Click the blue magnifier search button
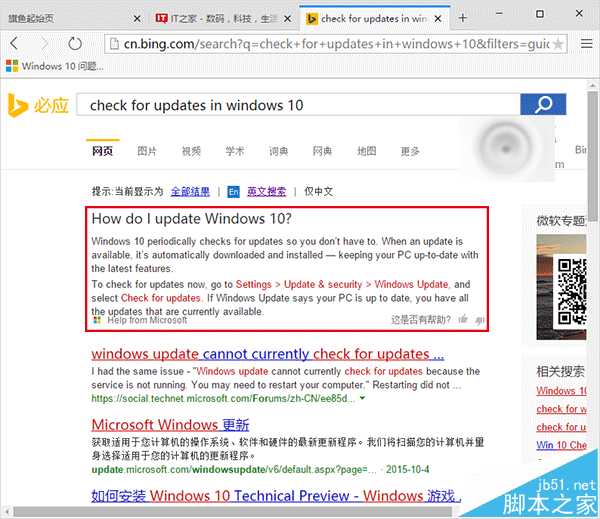600x519 pixels. (x=543, y=104)
